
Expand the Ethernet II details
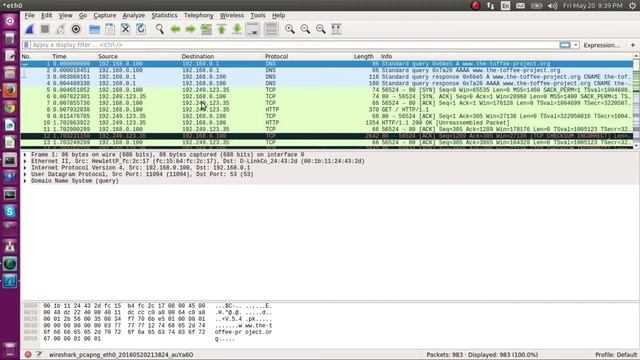pyautogui.click(x=25, y=161)
